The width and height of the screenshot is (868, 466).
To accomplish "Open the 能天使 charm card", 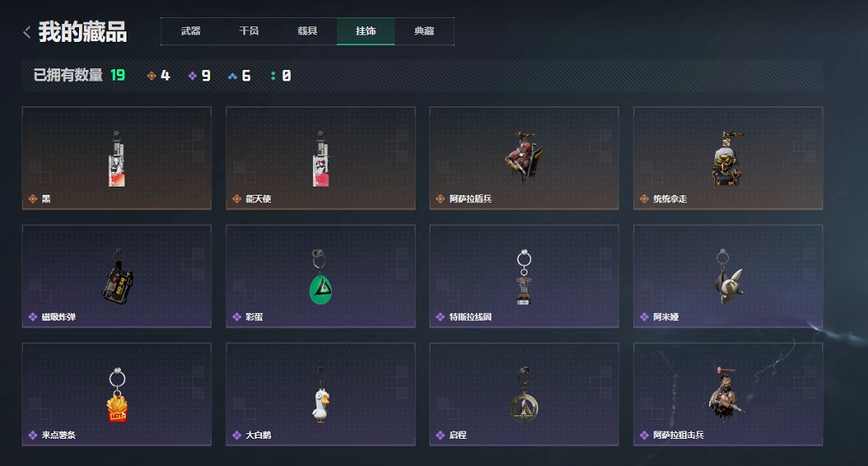I will tap(321, 159).
